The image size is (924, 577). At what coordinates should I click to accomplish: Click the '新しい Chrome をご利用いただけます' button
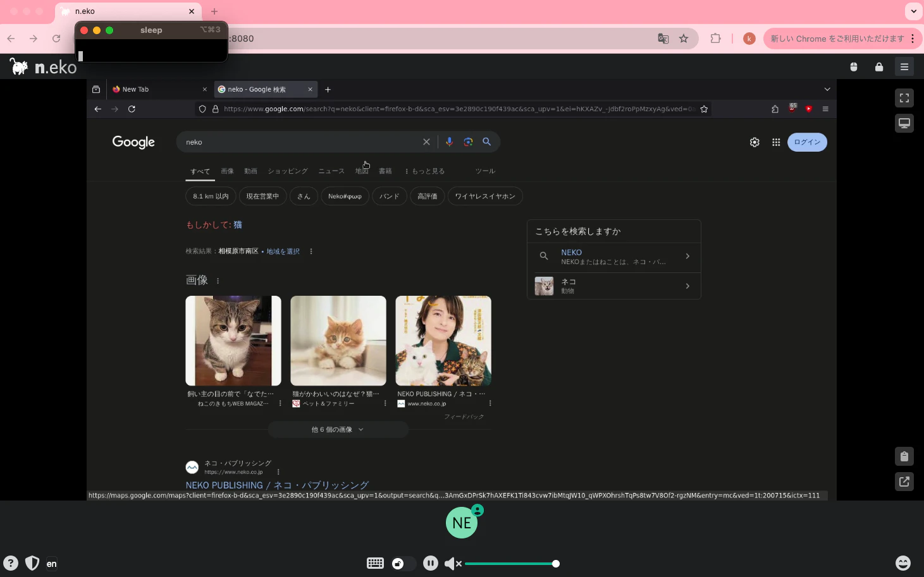(837, 39)
